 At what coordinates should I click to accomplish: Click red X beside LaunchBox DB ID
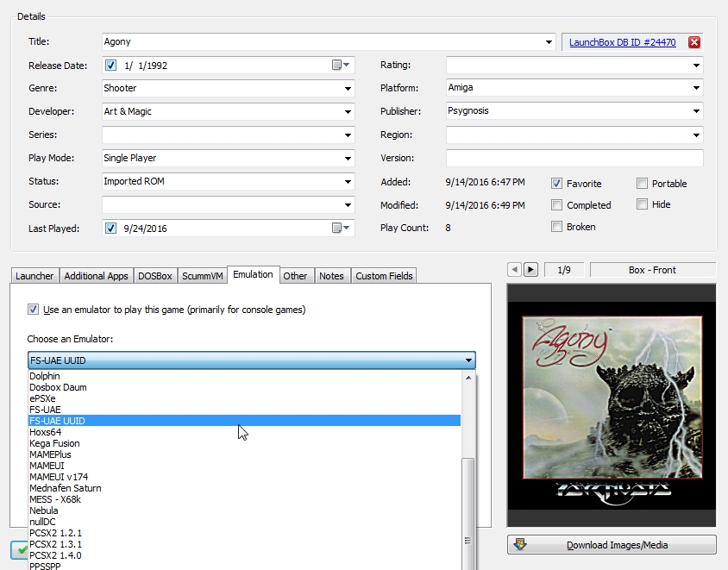click(x=694, y=42)
